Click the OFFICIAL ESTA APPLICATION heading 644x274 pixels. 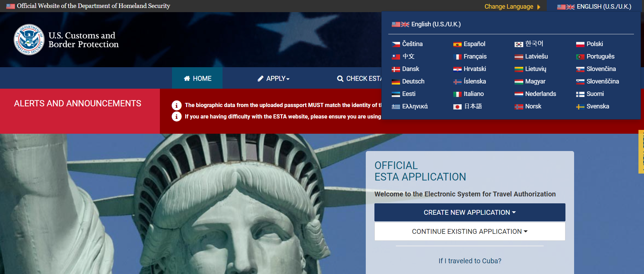tap(420, 171)
